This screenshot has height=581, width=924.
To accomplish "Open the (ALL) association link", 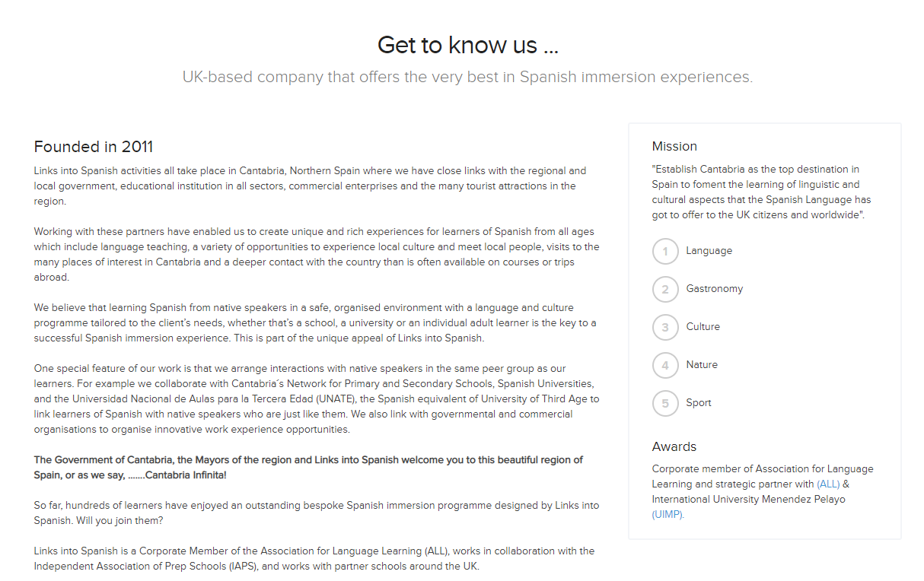I will pos(828,484).
